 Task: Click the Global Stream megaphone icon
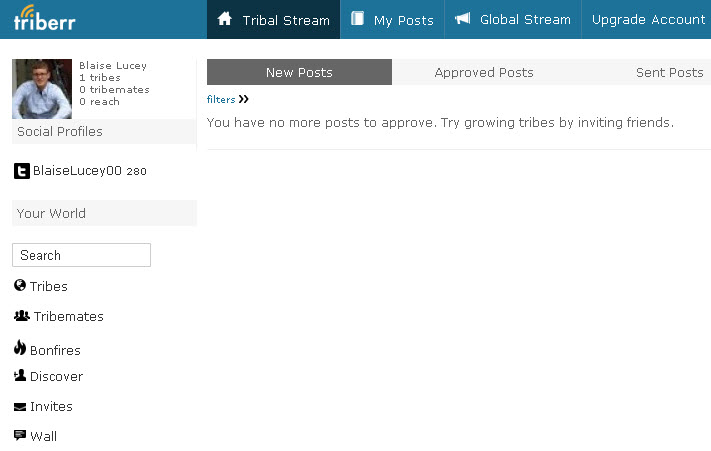(x=463, y=19)
